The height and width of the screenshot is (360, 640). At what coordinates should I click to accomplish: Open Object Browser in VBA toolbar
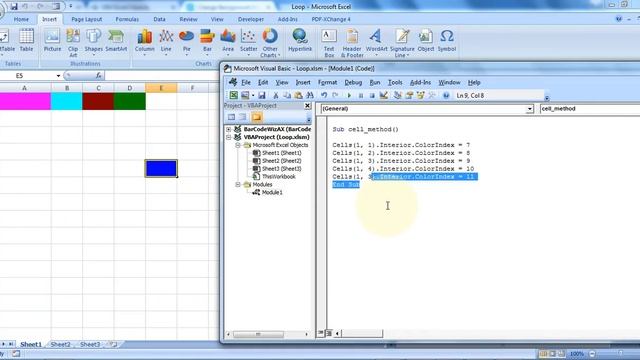[x=420, y=96]
